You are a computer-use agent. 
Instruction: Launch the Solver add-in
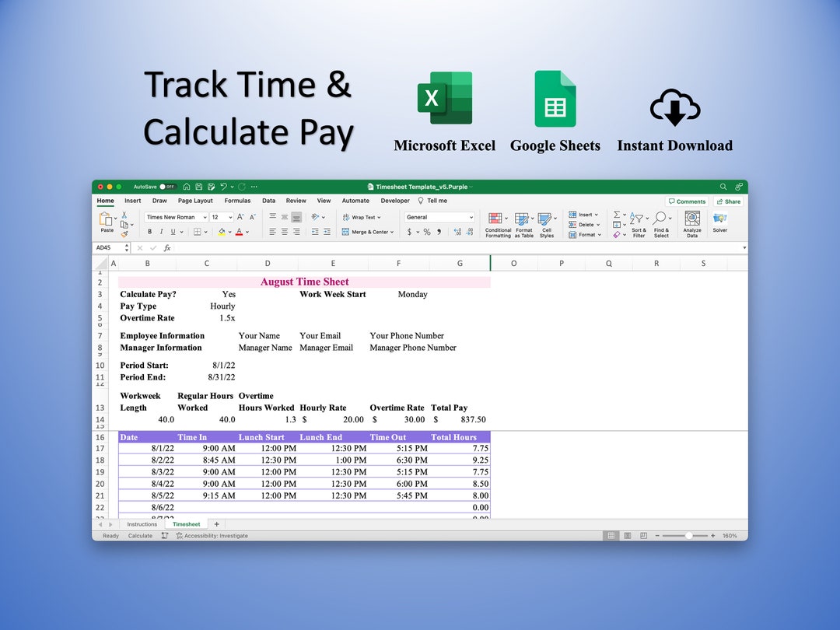720,222
